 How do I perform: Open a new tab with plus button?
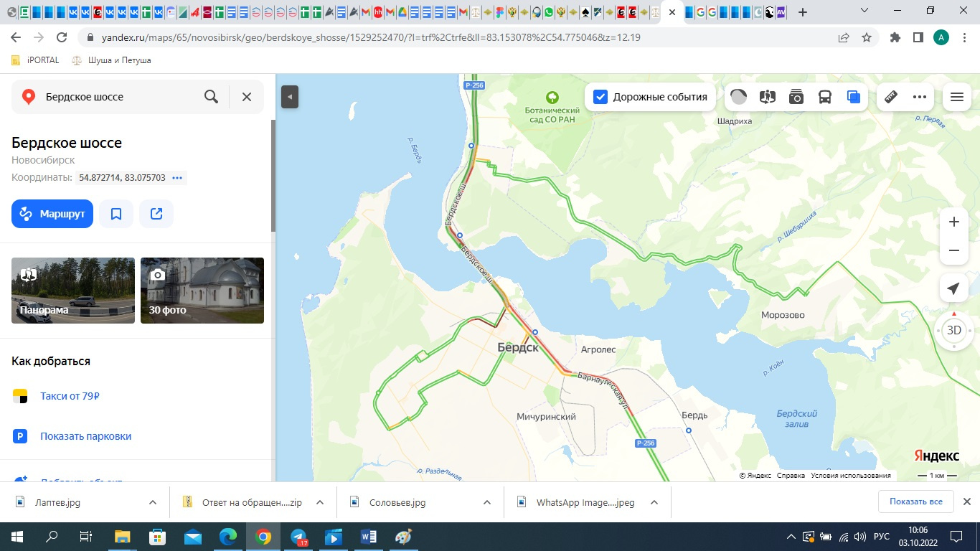802,12
